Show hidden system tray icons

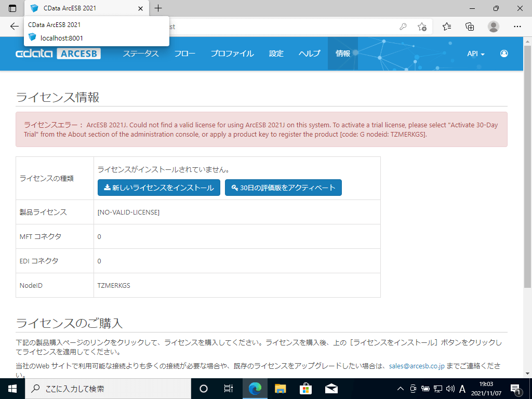[401, 389]
